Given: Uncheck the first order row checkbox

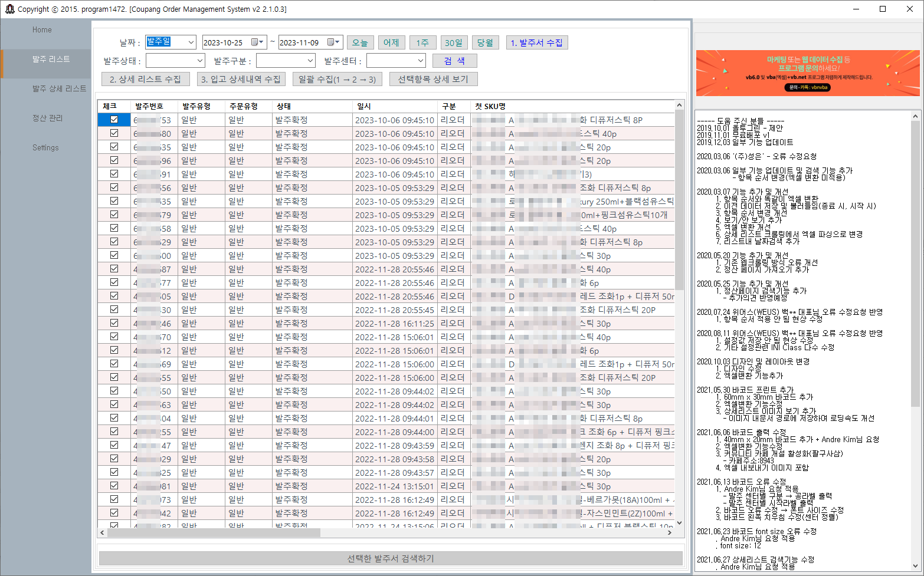Looking at the screenshot, I should click(x=113, y=119).
